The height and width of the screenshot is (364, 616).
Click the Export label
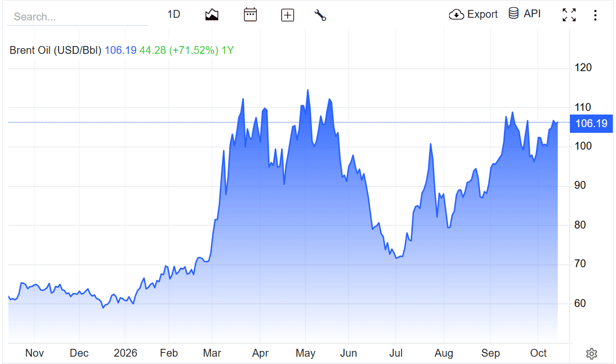pyautogui.click(x=483, y=15)
